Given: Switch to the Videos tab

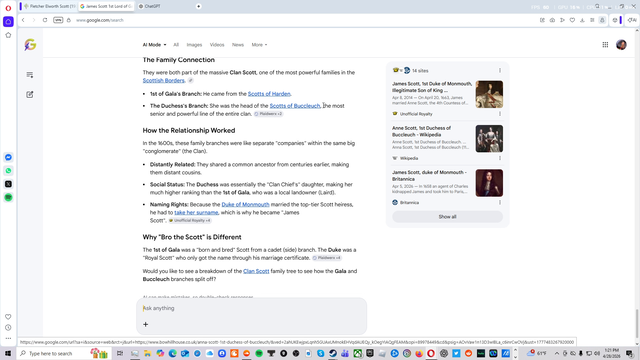Looking at the screenshot, I should pyautogui.click(x=217, y=45).
